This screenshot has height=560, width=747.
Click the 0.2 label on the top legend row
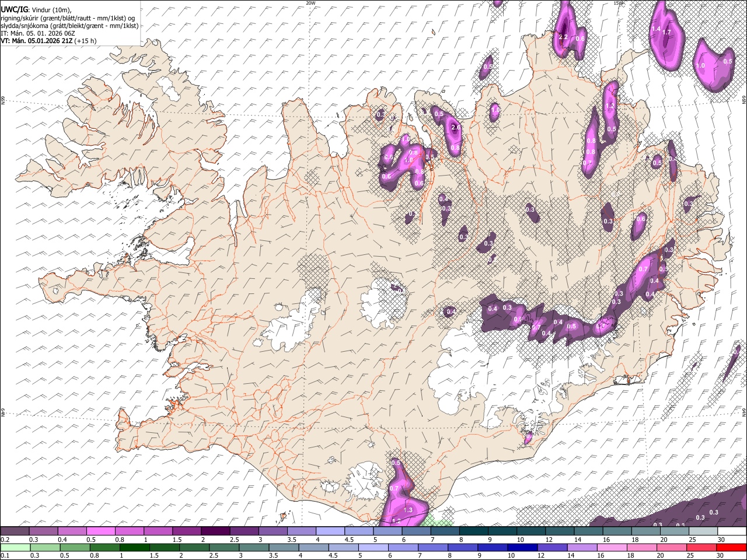pyautogui.click(x=5, y=540)
